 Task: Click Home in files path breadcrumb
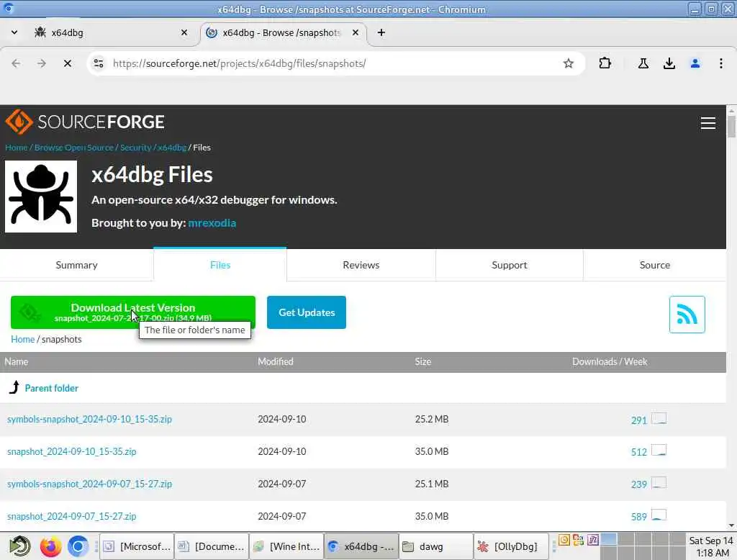22,340
